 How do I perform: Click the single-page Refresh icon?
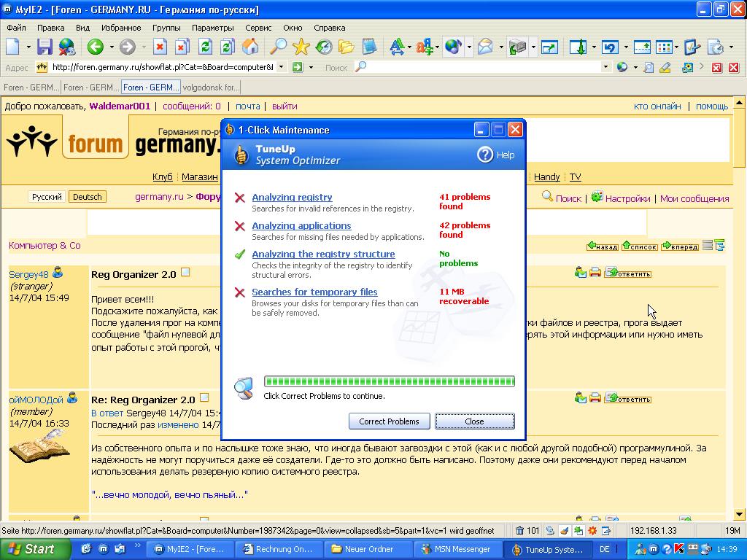click(205, 47)
